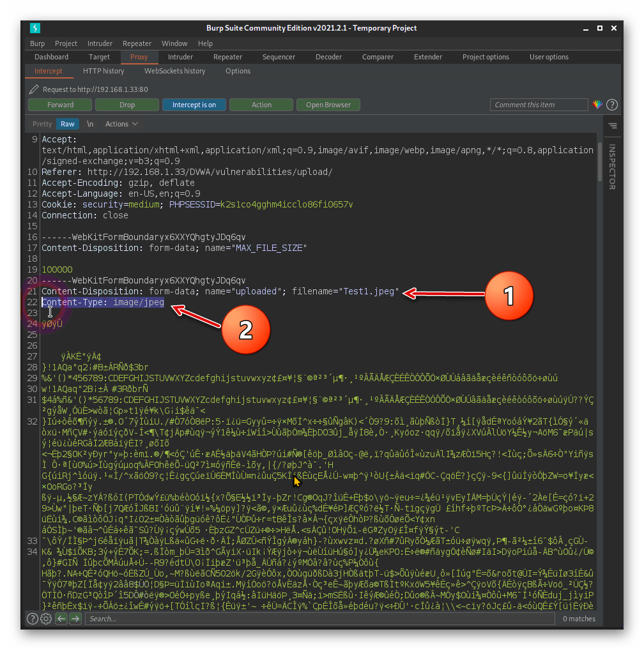Open the search help icon at bottom
Image resolution: width=644 pixels, height=650 pixels.
pyautogui.click(x=33, y=619)
